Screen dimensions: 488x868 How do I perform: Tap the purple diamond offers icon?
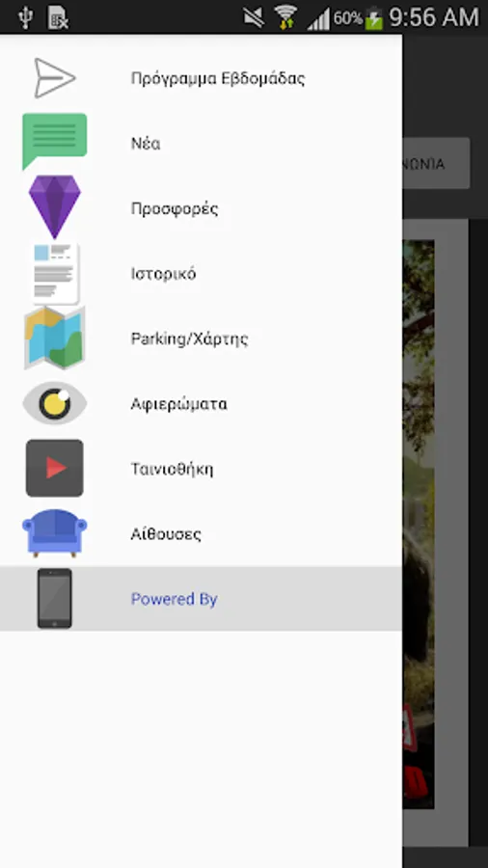pyautogui.click(x=54, y=207)
